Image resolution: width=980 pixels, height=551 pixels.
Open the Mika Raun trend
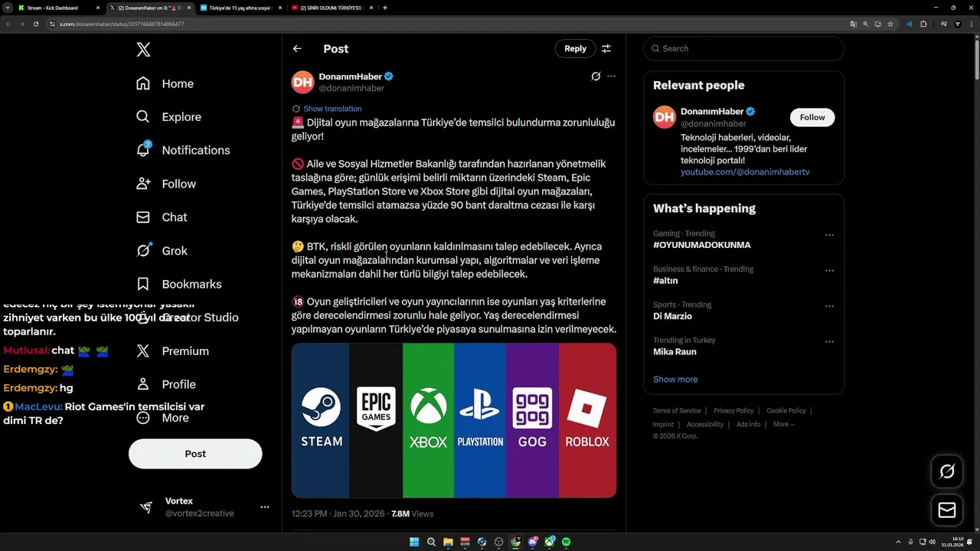point(675,351)
